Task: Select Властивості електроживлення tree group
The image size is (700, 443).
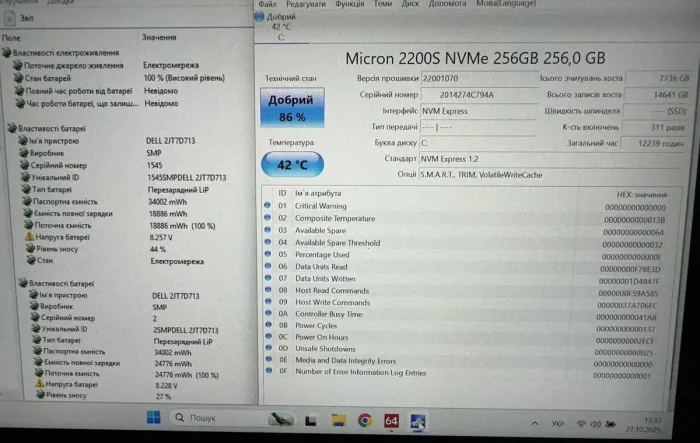Action: [68, 52]
